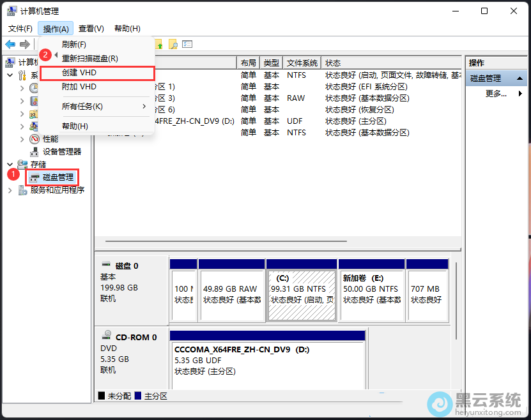This screenshot has height=420, width=531.
Task: Expand 更多 in the actions pane
Action: coord(496,93)
